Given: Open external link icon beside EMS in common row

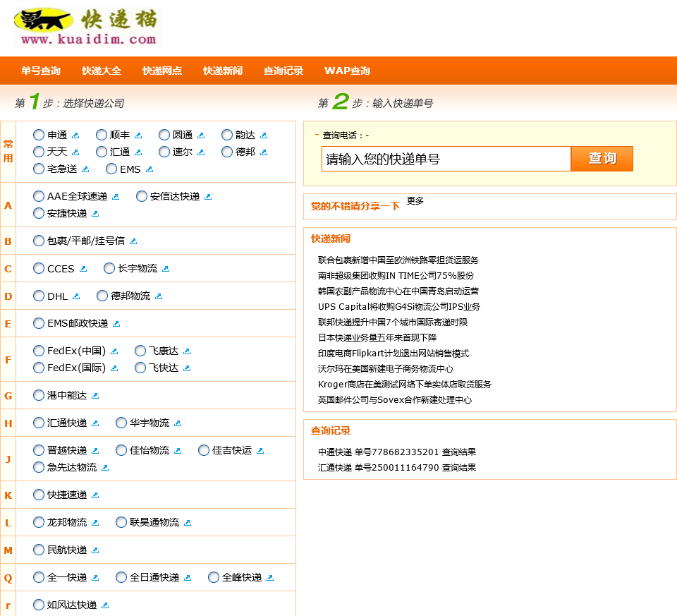Looking at the screenshot, I should click(150, 169).
